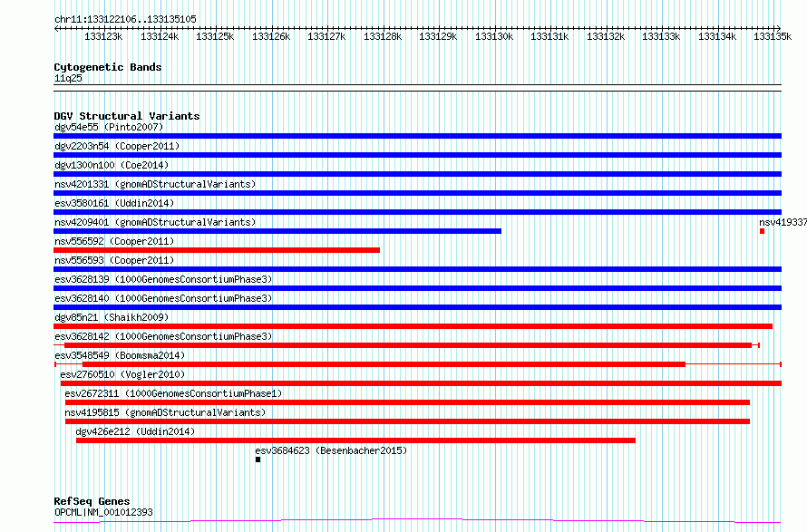Screen dimensions: 807x532
Task: Select the blue bar under dgv1300n100
Action: [417, 174]
